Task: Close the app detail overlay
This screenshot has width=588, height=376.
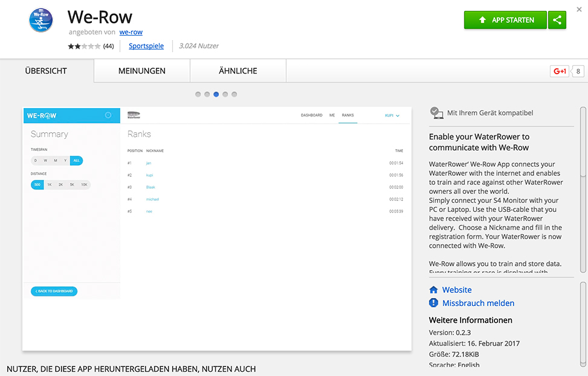Action: [580, 10]
